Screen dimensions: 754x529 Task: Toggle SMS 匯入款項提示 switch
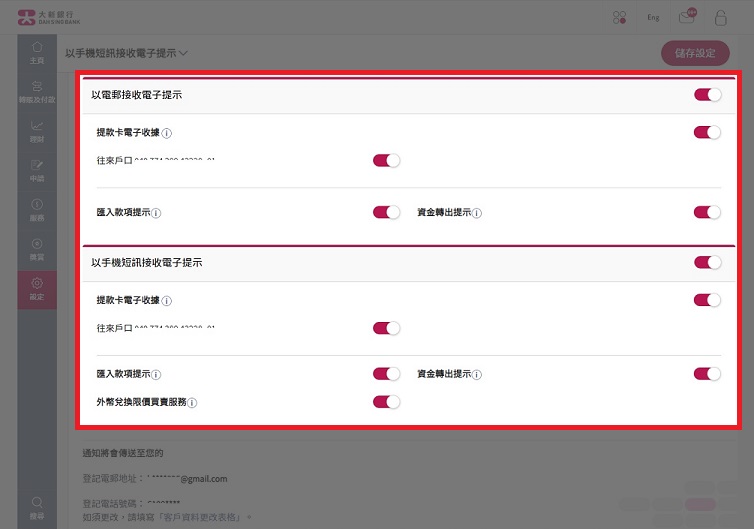coord(387,374)
